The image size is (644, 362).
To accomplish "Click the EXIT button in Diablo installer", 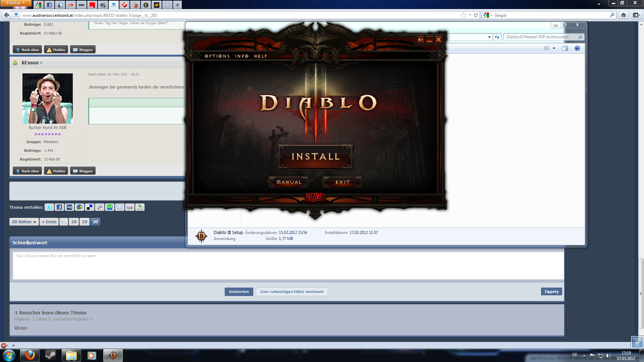I will point(342,182).
